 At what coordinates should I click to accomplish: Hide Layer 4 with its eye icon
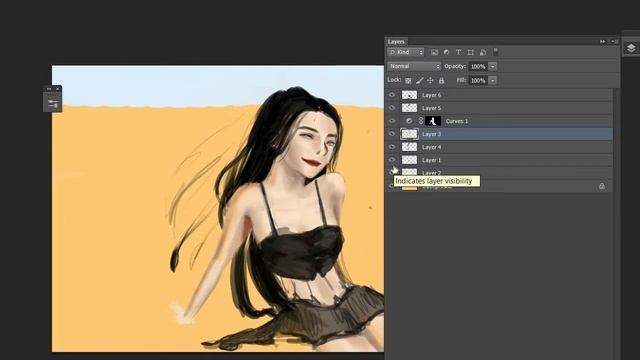tap(392, 147)
